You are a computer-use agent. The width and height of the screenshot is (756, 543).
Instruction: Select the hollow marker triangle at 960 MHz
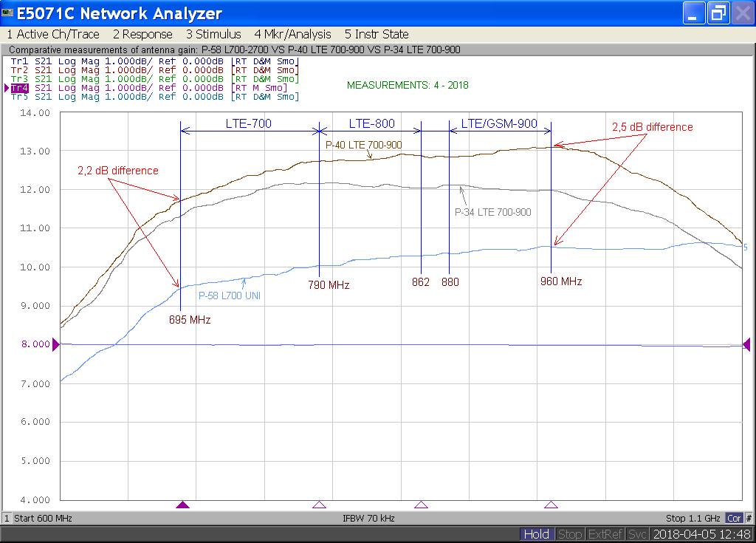(551, 505)
